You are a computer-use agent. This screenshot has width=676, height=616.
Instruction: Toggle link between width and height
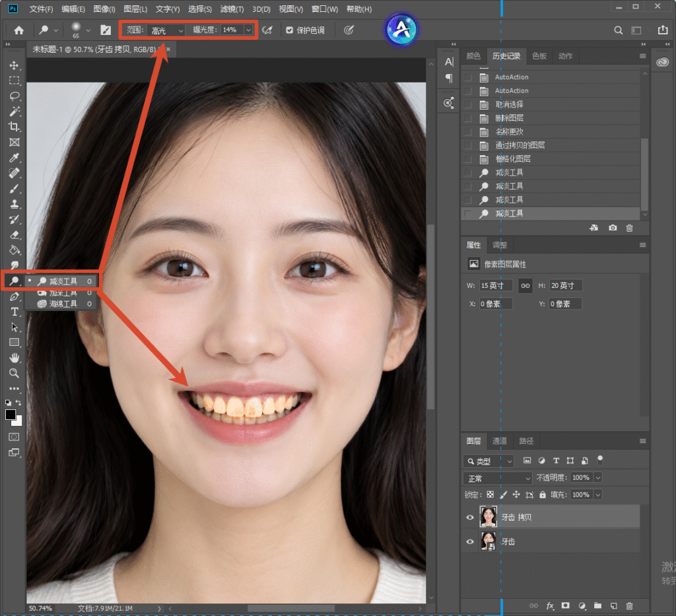pos(525,285)
